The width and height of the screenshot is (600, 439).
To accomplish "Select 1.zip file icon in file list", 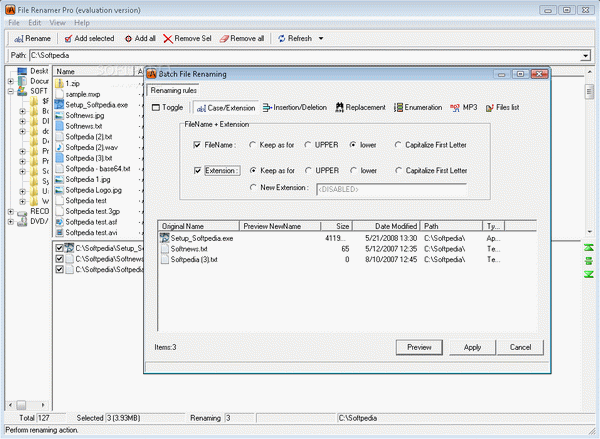I will (59, 83).
